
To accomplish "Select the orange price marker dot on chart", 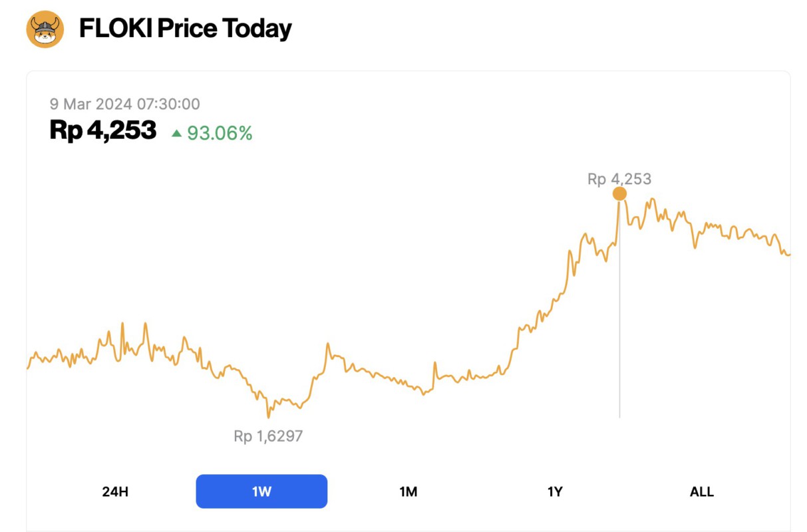I will click(619, 194).
